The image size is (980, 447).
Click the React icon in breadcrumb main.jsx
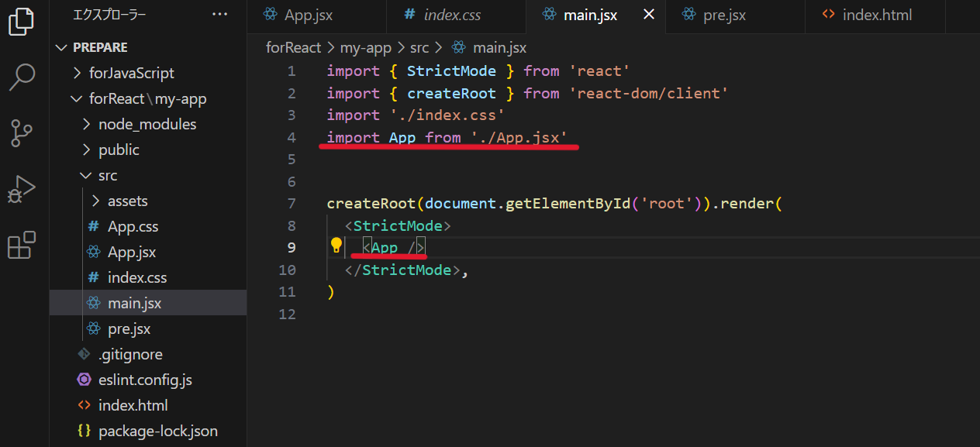pos(459,47)
